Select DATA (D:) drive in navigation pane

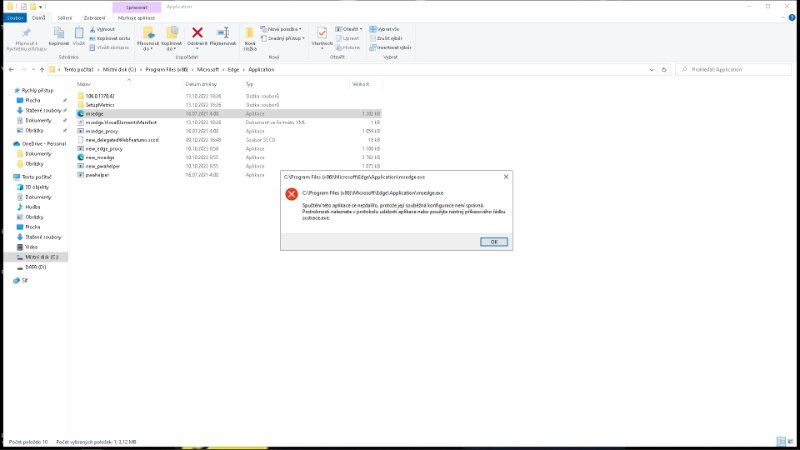click(35, 267)
